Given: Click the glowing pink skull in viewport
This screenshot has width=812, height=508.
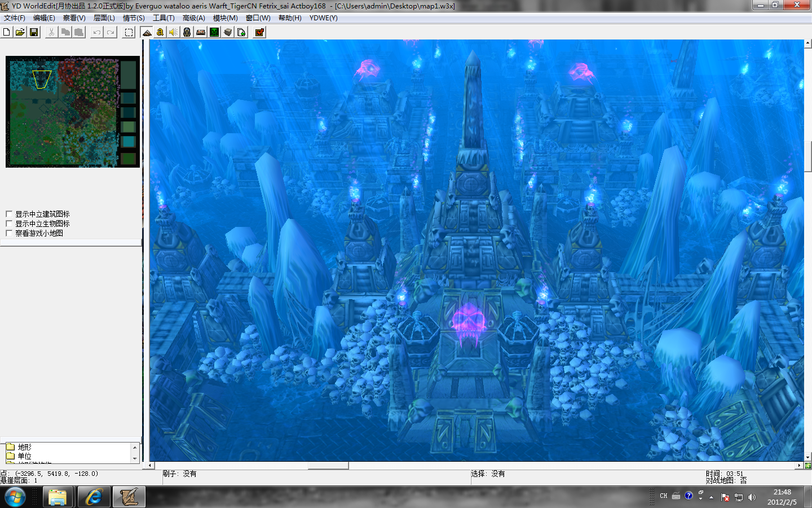Looking at the screenshot, I should tap(469, 324).
